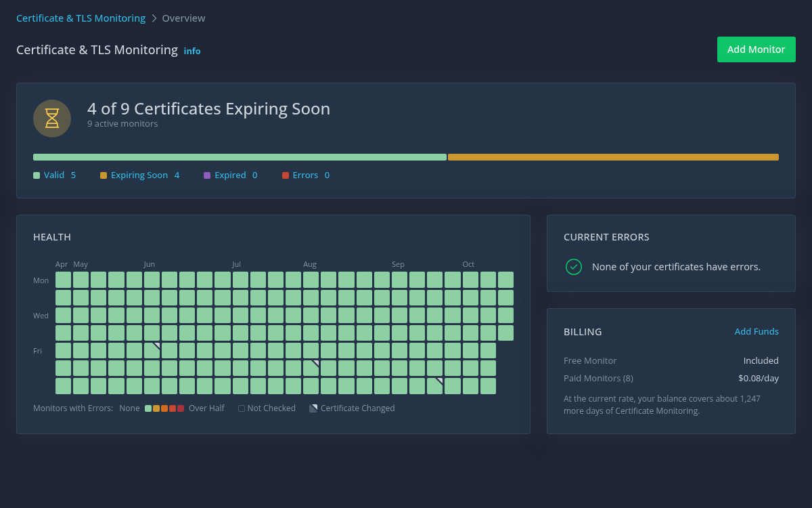Screen dimensions: 812x508
Task: Select the certificate-changed Friday cell under Jun
Action: [x=152, y=350]
